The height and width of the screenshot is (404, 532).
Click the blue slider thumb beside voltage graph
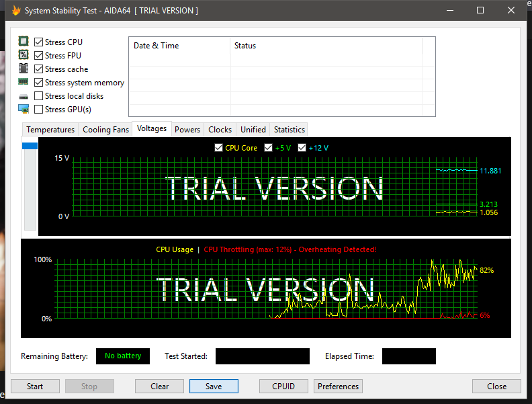coord(30,146)
